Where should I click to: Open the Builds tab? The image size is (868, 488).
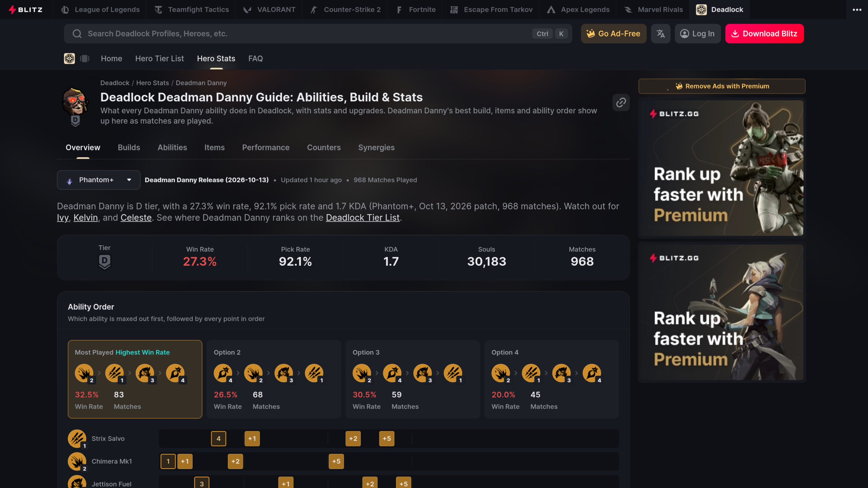coord(129,147)
